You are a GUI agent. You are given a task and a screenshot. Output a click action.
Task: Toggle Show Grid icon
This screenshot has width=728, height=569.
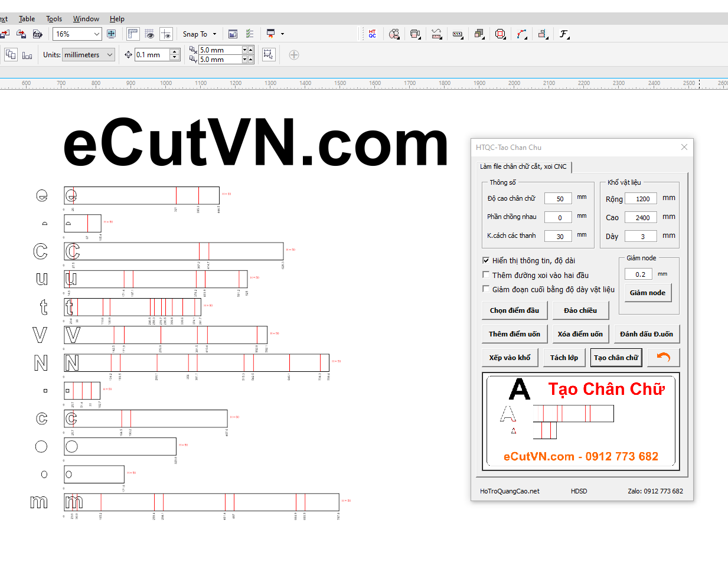pos(149,34)
